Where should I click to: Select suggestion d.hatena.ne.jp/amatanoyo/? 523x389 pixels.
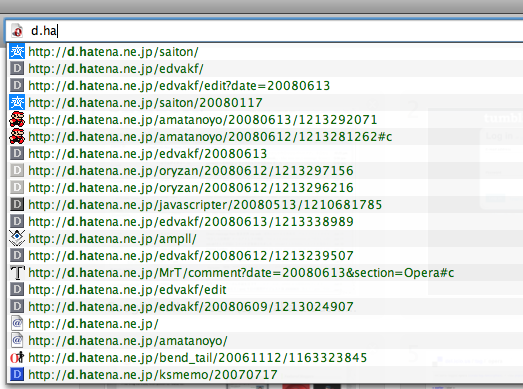(x=265, y=341)
